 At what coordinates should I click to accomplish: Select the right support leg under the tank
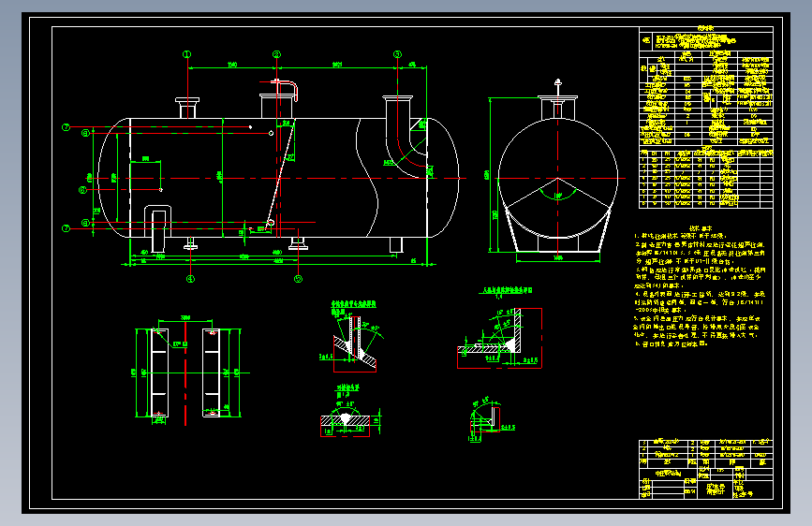tap(396, 245)
